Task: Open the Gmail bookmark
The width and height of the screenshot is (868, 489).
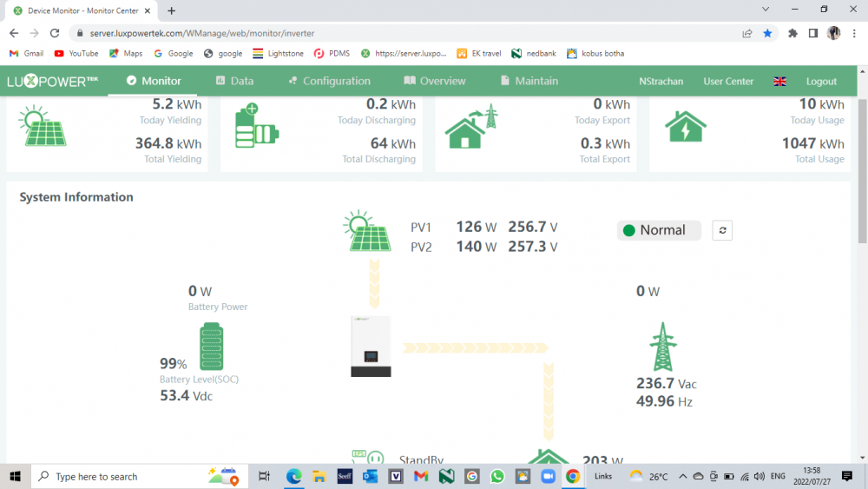Action: pos(27,54)
